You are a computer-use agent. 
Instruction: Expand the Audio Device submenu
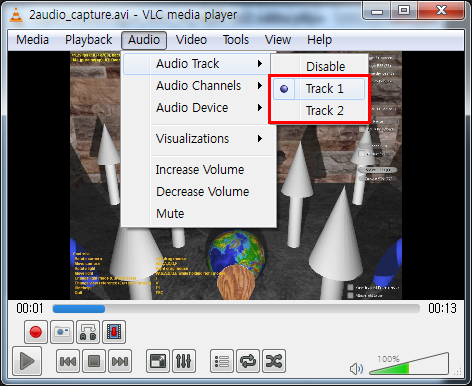(199, 108)
